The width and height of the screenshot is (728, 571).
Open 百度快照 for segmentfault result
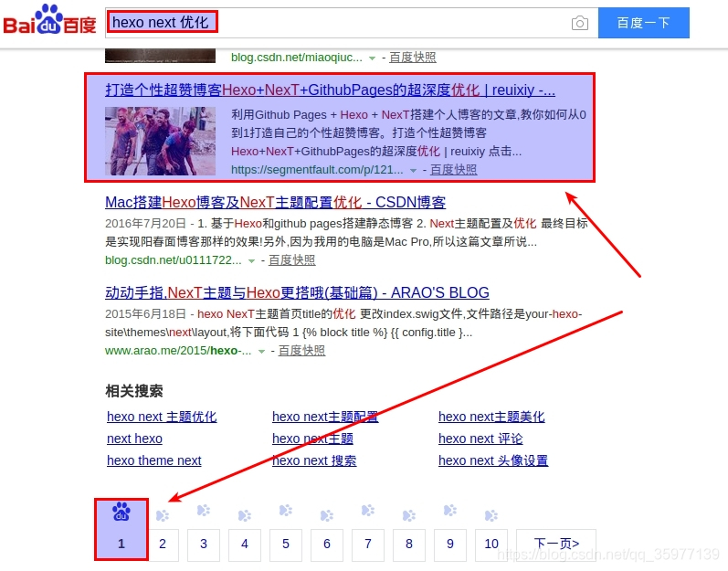coord(454,169)
